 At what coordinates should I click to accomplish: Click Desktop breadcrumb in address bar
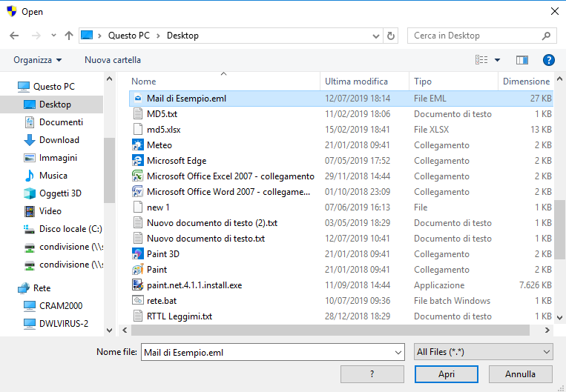tap(182, 36)
